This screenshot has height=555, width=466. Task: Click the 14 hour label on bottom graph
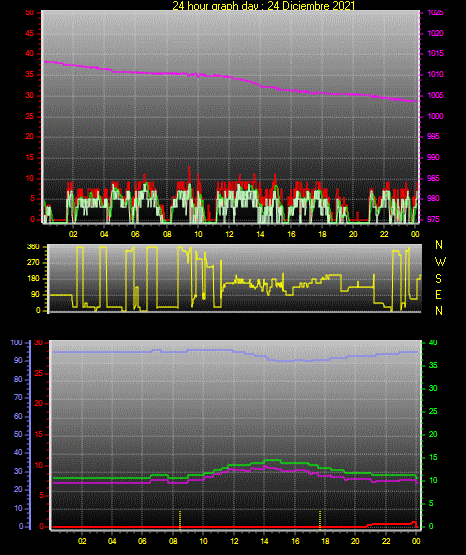pos(264,541)
